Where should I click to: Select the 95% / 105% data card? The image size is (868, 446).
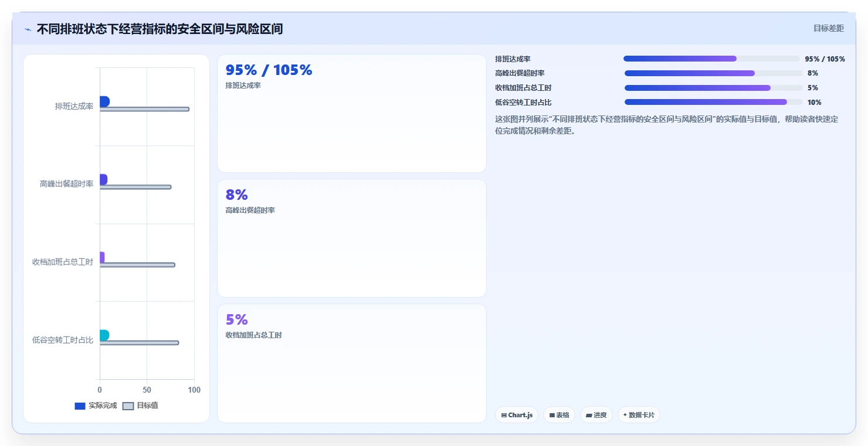[352, 114]
